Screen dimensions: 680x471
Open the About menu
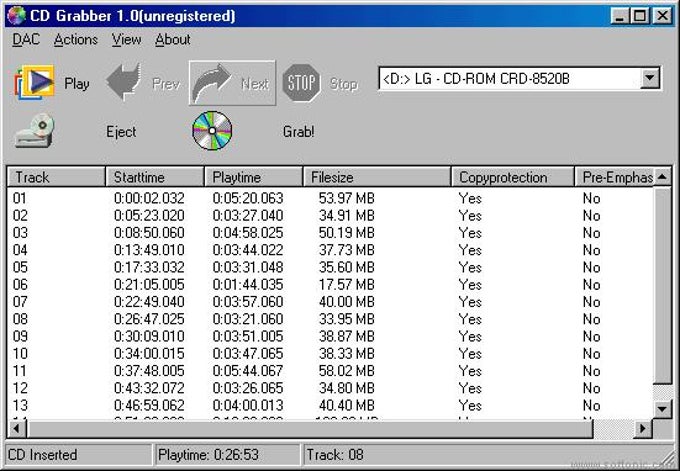click(x=173, y=39)
